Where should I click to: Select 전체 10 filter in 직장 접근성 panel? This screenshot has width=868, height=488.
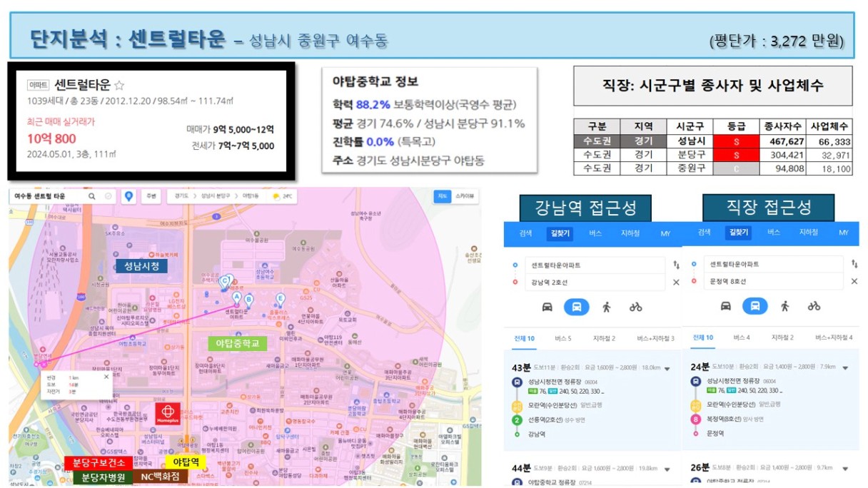(703, 337)
